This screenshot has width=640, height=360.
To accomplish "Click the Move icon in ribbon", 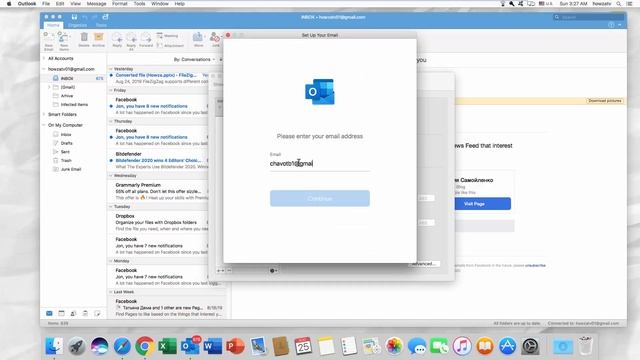I will coord(198,40).
